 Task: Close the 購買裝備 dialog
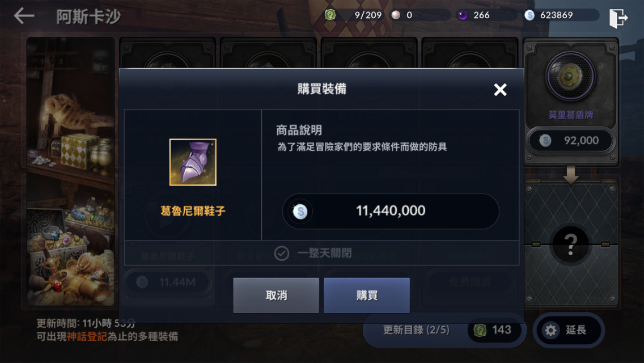[x=500, y=89]
